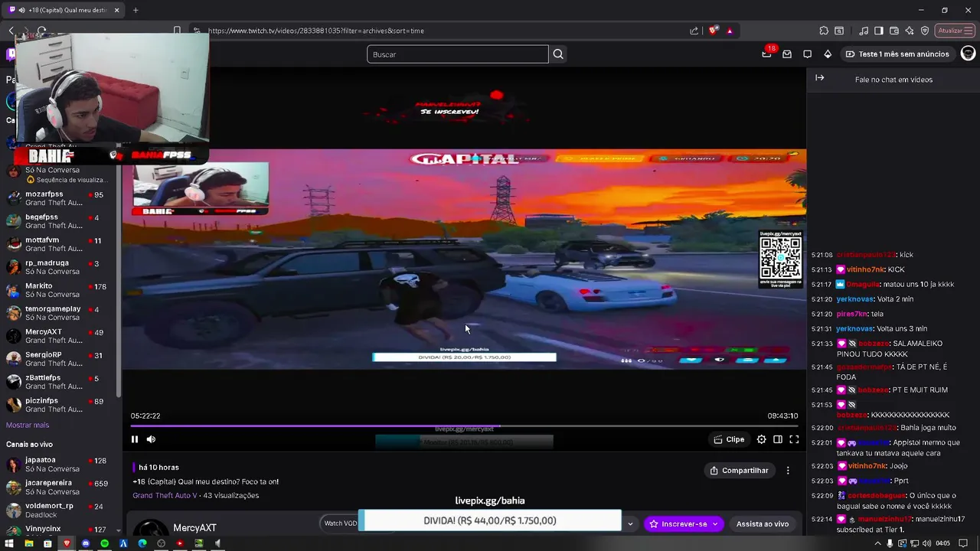This screenshot has height=551, width=980.
Task: Toggle theatre mode on the player
Action: pos(778,439)
